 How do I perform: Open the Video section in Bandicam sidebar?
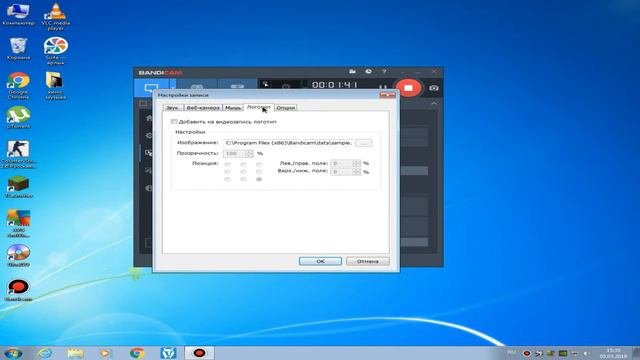[x=149, y=153]
